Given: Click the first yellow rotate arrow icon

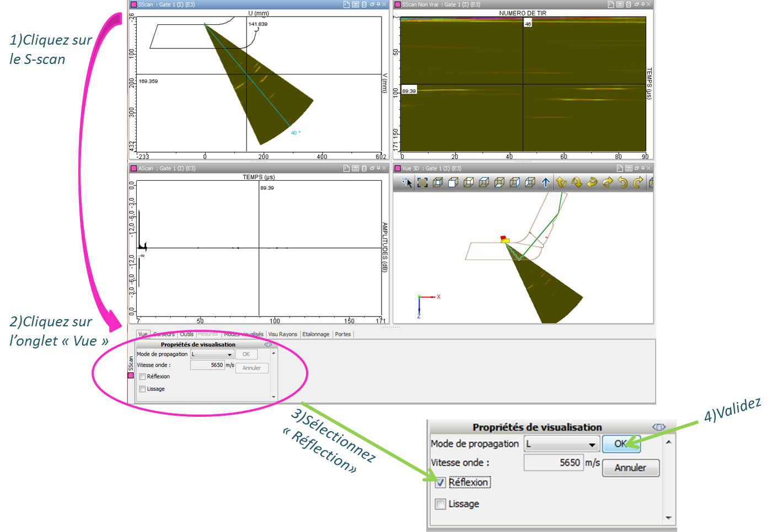Looking at the screenshot, I should click(561, 182).
